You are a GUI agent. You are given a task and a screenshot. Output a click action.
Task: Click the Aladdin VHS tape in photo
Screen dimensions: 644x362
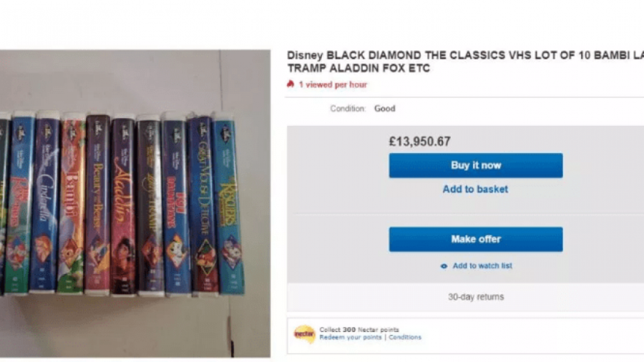click(122, 204)
